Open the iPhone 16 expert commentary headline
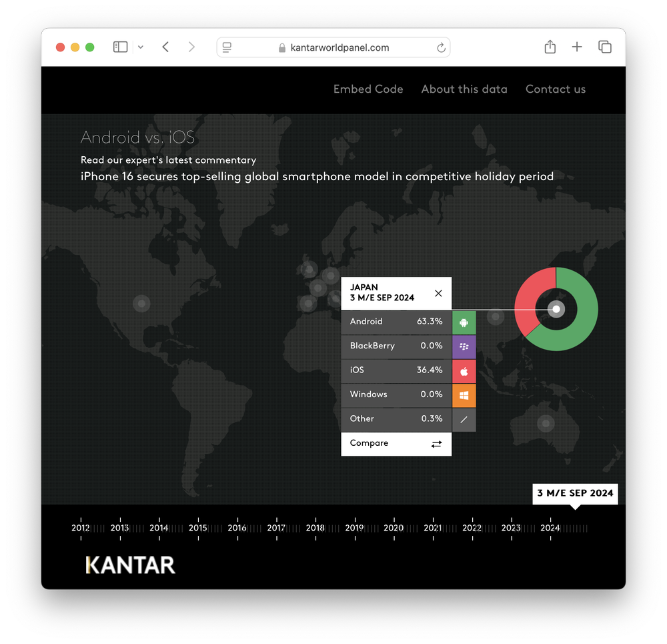The image size is (667, 644). pos(317,176)
